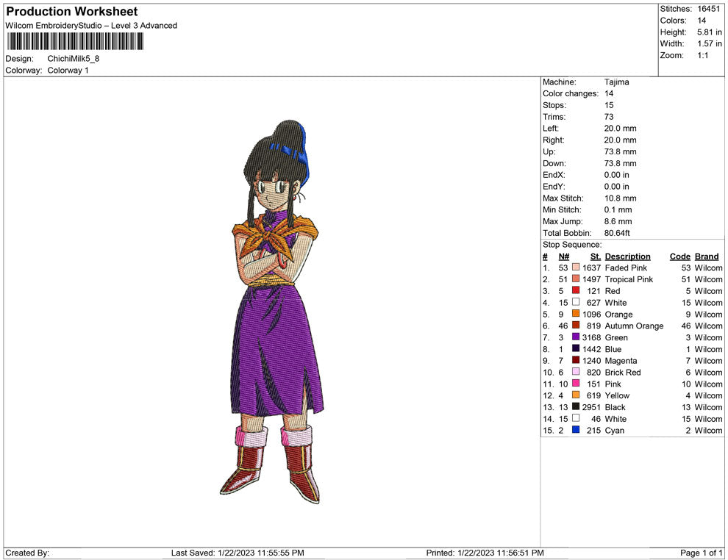The width and height of the screenshot is (728, 560).
Task: Click the Machine value Tajima
Action: click(616, 82)
